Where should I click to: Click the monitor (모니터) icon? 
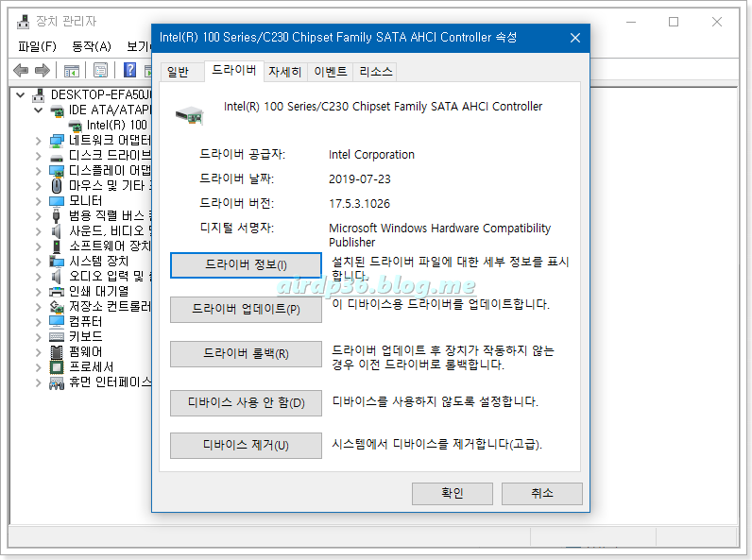pyautogui.click(x=57, y=201)
